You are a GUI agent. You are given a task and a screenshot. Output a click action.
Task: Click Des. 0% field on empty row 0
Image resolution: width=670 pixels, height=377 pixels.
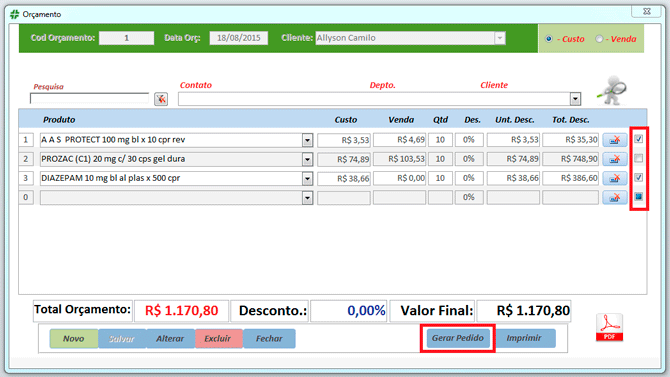[469, 197]
